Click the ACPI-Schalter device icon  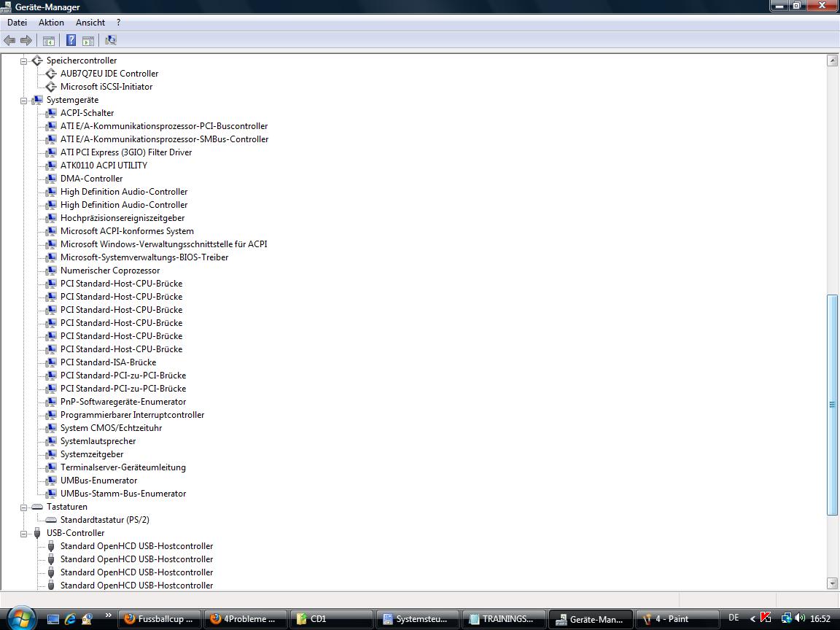(x=51, y=113)
